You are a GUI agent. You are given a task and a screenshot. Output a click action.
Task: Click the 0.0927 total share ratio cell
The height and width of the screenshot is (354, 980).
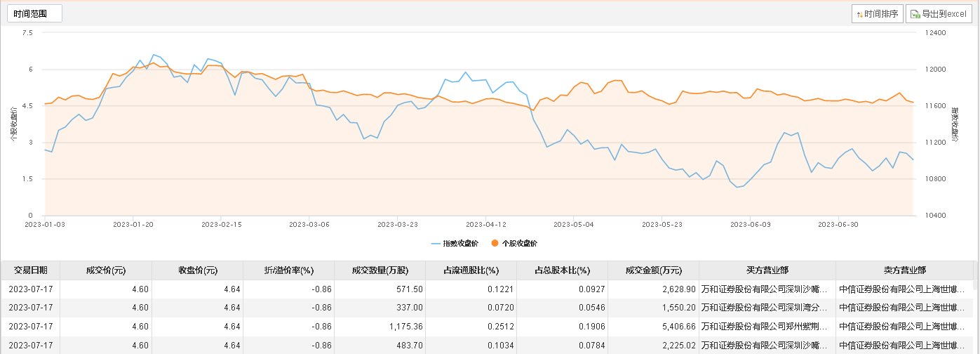(x=562, y=289)
